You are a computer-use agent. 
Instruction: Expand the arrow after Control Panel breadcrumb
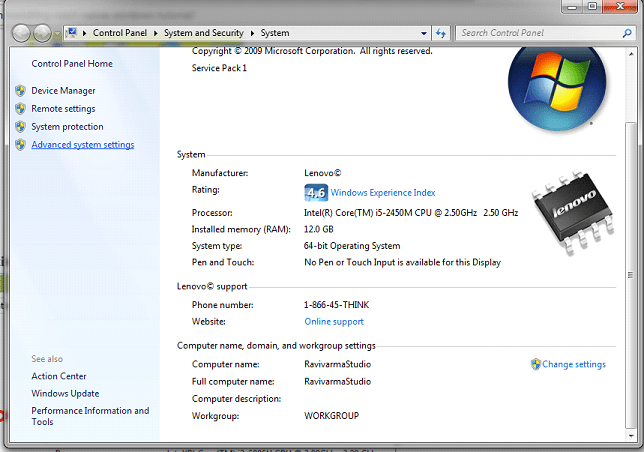point(156,33)
